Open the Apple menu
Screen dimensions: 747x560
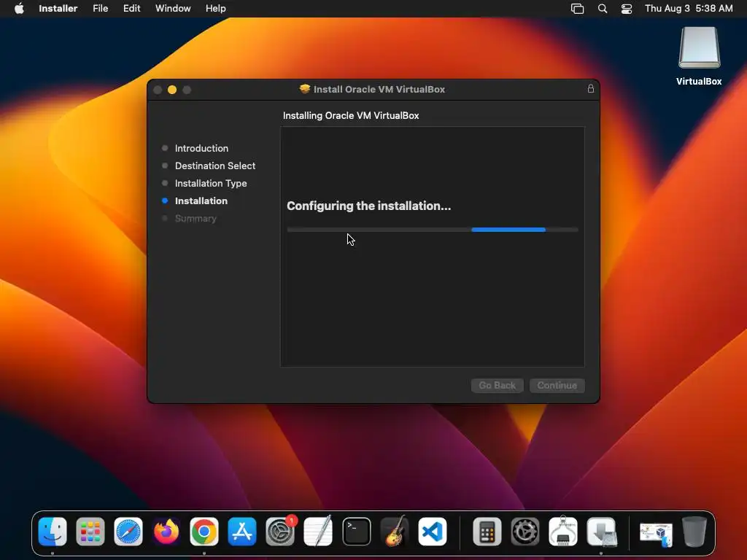[19, 9]
